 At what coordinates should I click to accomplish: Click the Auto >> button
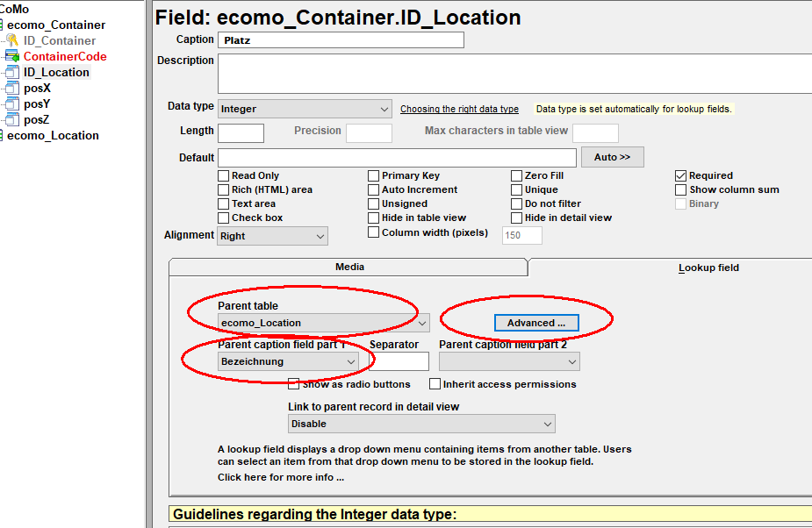coord(612,157)
